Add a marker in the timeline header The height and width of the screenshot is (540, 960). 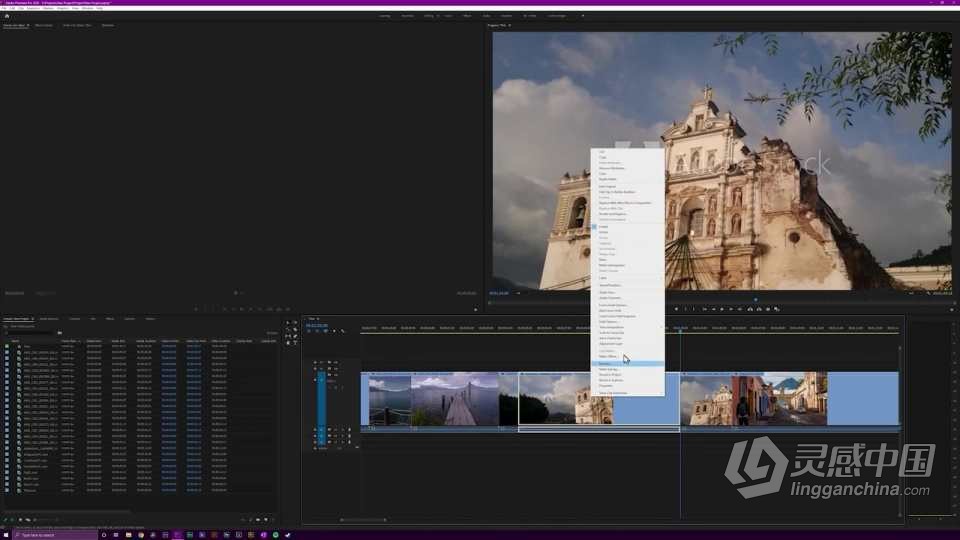pyautogui.click(x=334, y=331)
